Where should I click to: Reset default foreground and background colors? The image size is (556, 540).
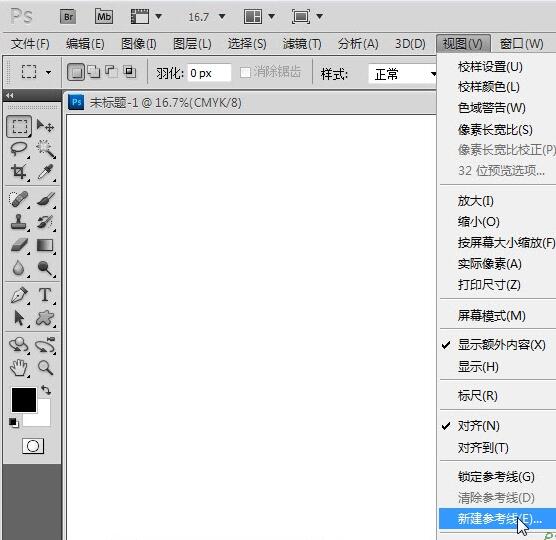coord(13,423)
